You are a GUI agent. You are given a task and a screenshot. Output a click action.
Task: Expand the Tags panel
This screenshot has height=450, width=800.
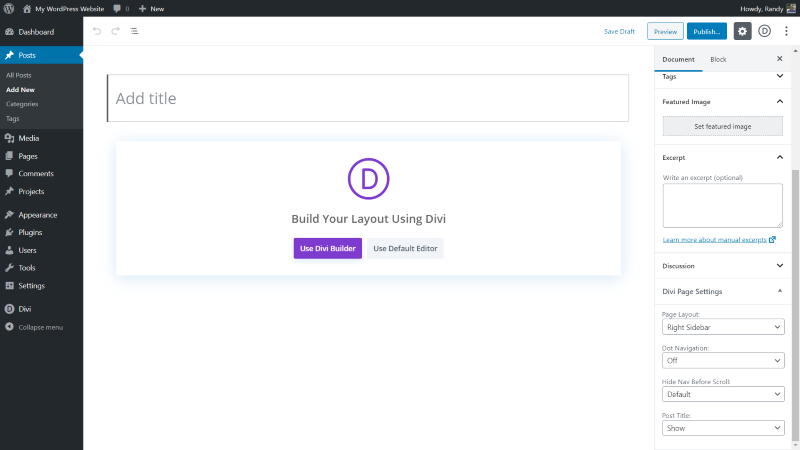click(x=722, y=77)
